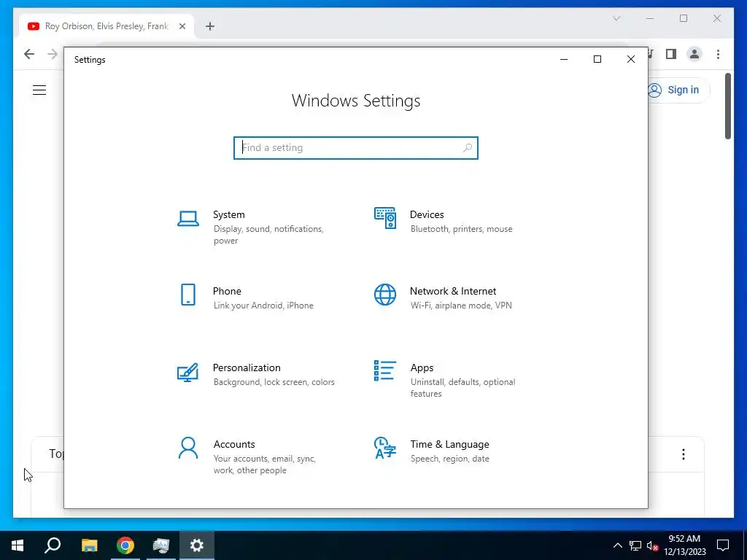Open Chrome side panel icon
The image size is (747, 560).
pyautogui.click(x=671, y=54)
